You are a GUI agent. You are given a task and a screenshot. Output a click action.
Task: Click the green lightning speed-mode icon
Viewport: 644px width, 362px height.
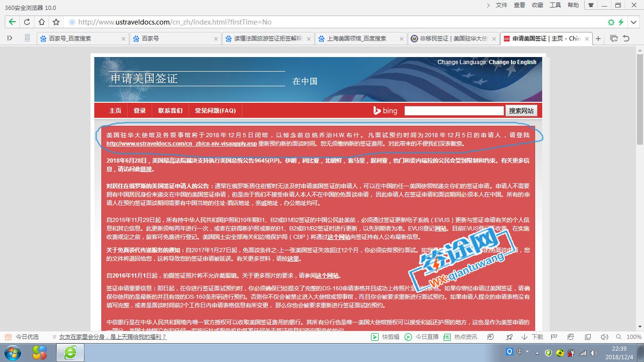(x=621, y=22)
